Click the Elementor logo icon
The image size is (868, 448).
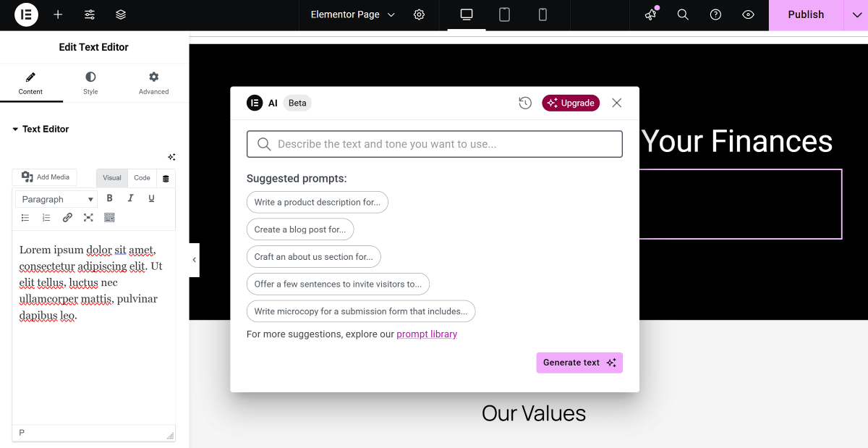click(26, 14)
